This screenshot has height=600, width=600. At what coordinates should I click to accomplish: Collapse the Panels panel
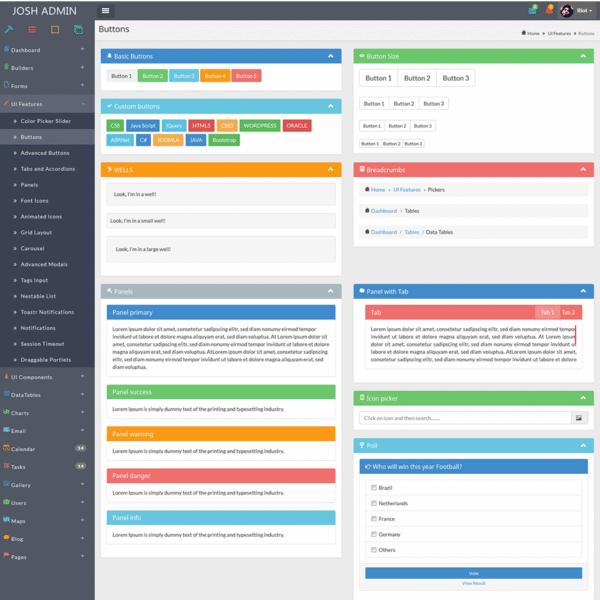point(331,291)
